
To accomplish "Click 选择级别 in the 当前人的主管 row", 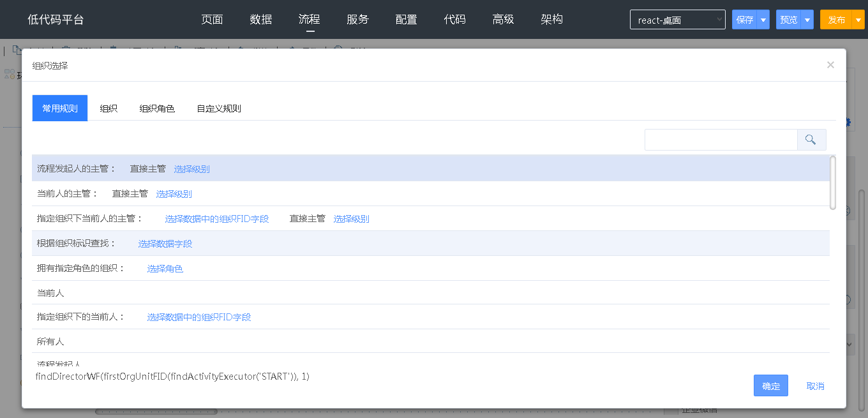I will (174, 194).
